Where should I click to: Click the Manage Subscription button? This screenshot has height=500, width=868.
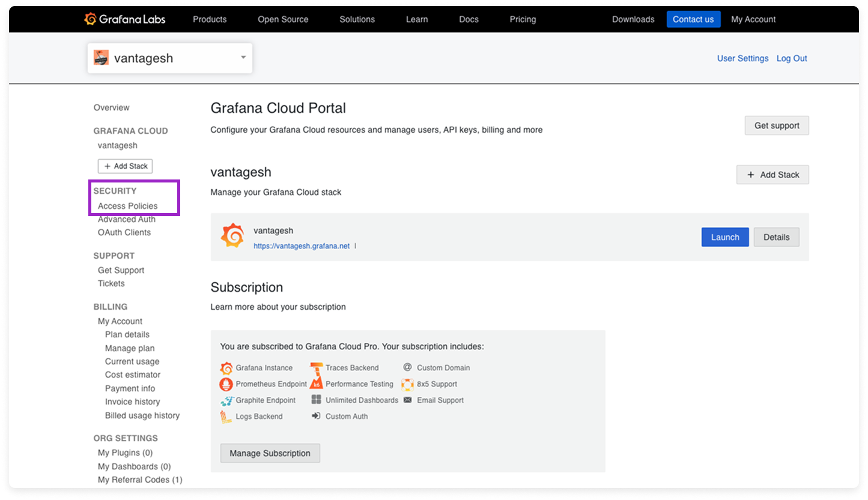[x=270, y=453]
